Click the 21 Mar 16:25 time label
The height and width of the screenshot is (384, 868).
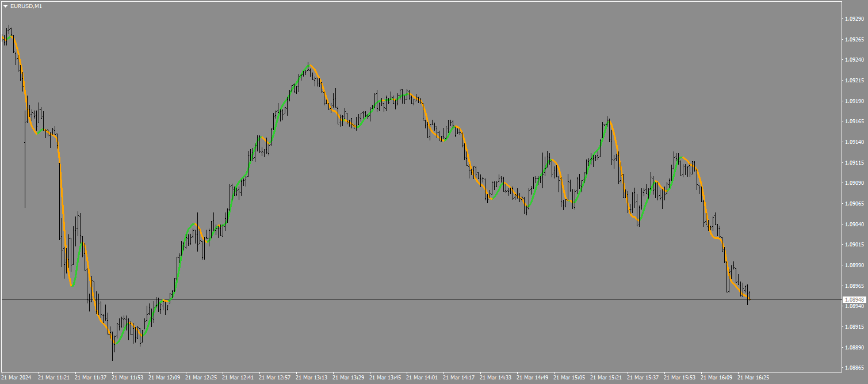point(753,378)
